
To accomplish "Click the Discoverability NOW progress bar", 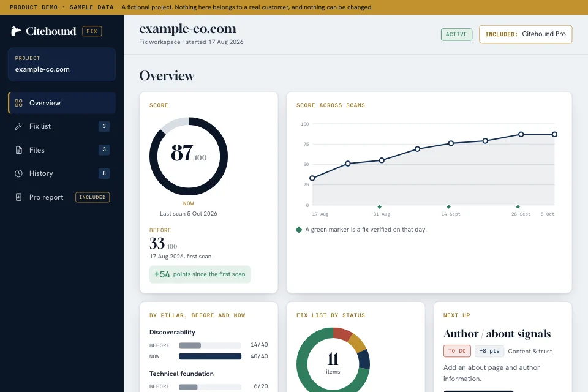I will click(210, 356).
